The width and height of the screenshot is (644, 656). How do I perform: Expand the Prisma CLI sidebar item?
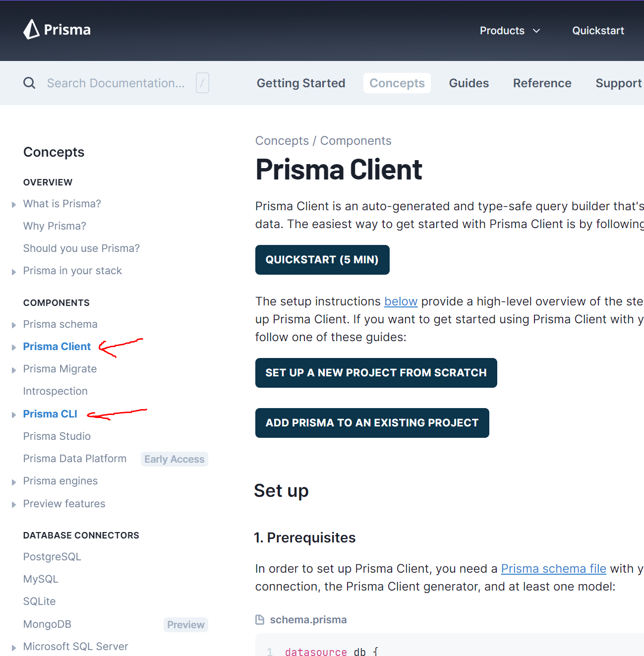[x=13, y=414]
